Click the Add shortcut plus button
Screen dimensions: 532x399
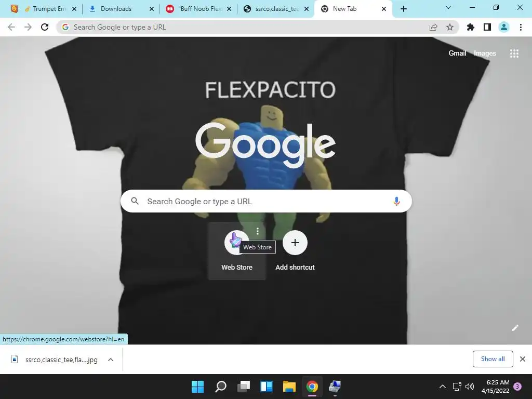coord(295,243)
